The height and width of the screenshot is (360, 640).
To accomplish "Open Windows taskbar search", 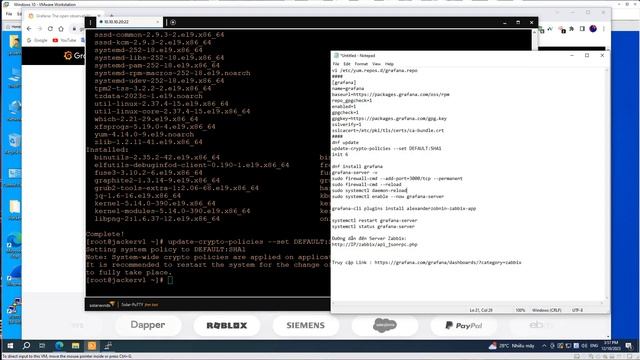I will coord(26,346).
